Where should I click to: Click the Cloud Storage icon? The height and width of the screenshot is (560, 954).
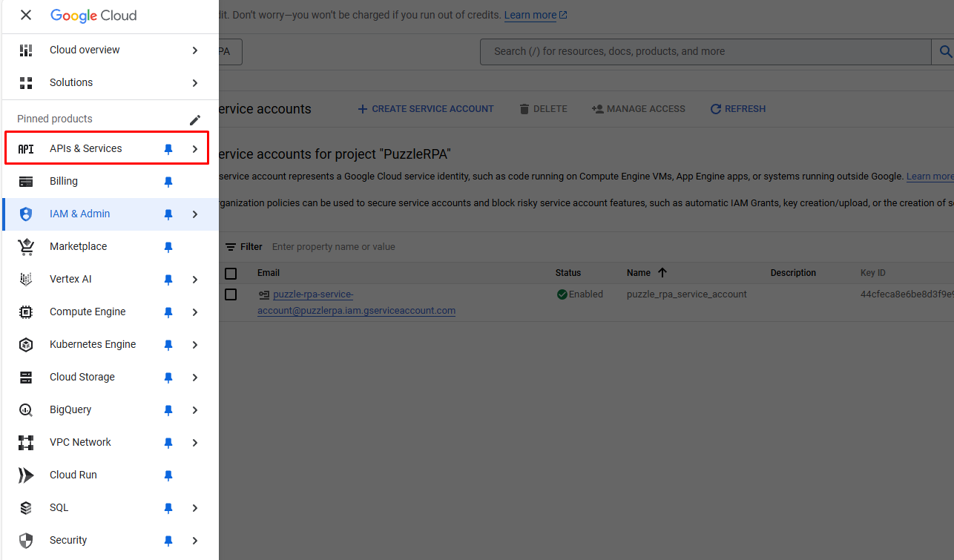26,378
